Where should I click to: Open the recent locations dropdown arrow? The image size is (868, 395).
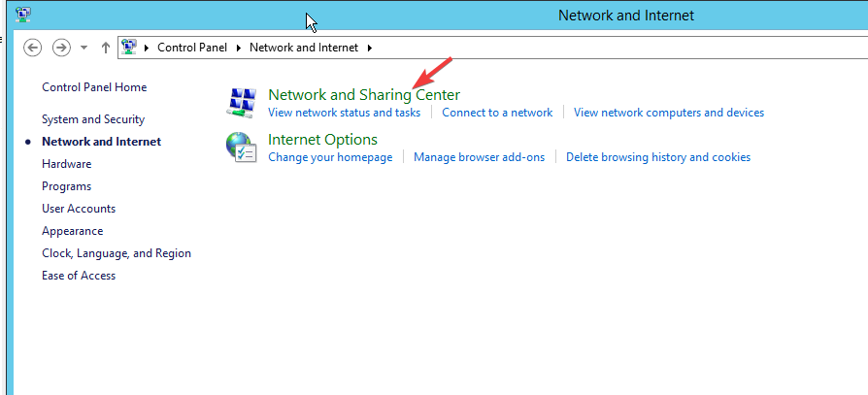pyautogui.click(x=84, y=48)
